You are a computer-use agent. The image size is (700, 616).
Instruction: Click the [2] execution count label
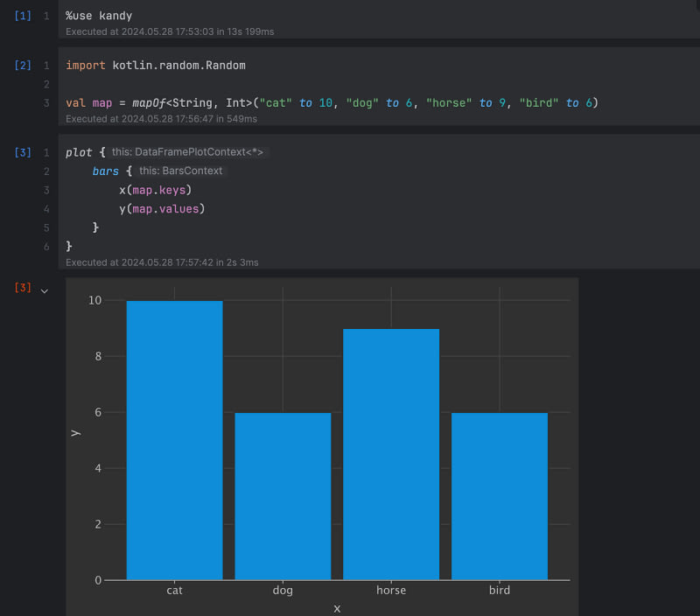(23, 66)
